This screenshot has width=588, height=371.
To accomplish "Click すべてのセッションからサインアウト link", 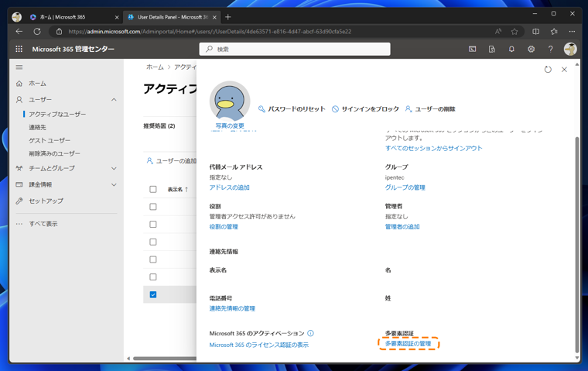I will 433,149.
